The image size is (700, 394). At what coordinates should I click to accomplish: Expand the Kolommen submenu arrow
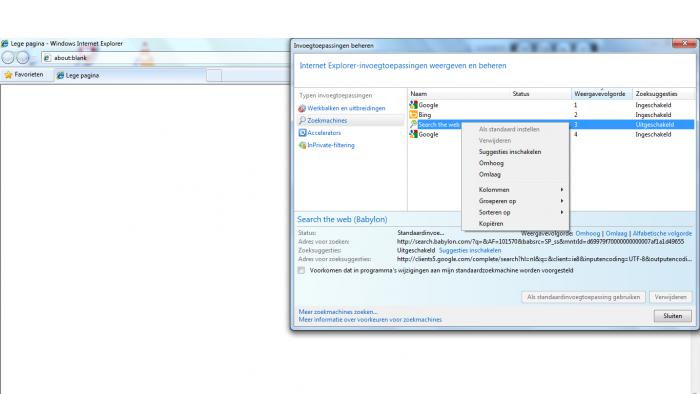[562, 190]
